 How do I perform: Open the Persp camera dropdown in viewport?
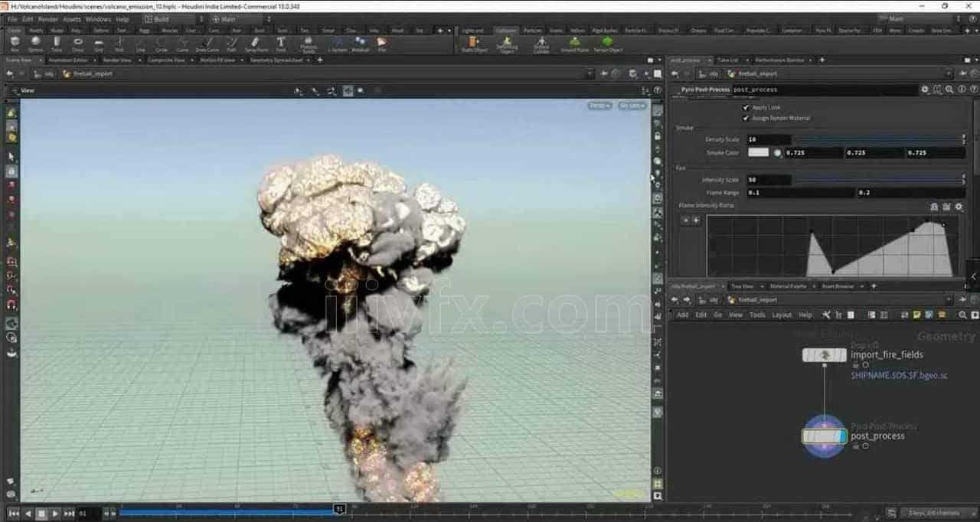(x=599, y=106)
